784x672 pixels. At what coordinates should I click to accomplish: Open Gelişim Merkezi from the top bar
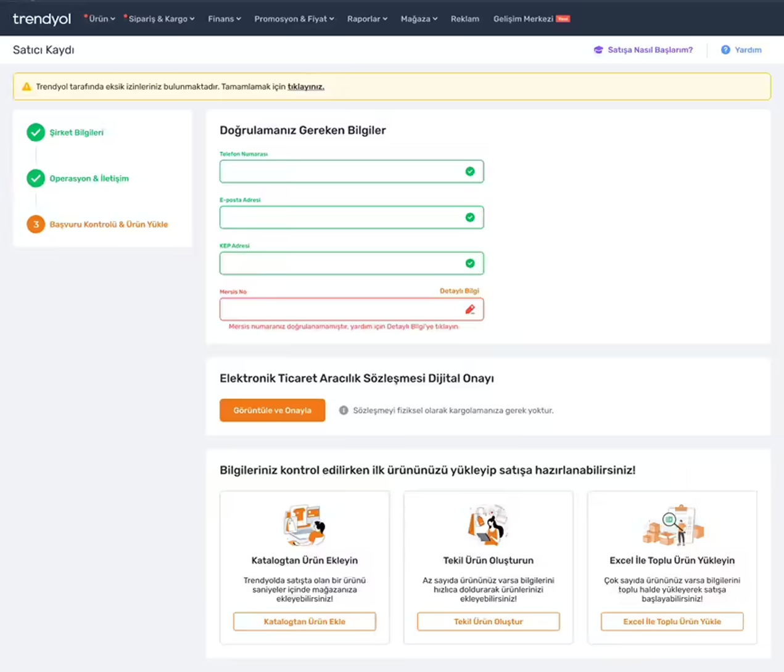[x=531, y=19]
